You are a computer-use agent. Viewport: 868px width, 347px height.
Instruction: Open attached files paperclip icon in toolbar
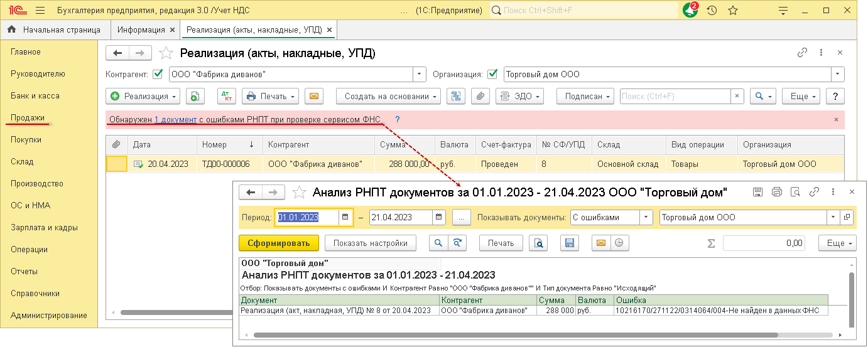pos(479,96)
